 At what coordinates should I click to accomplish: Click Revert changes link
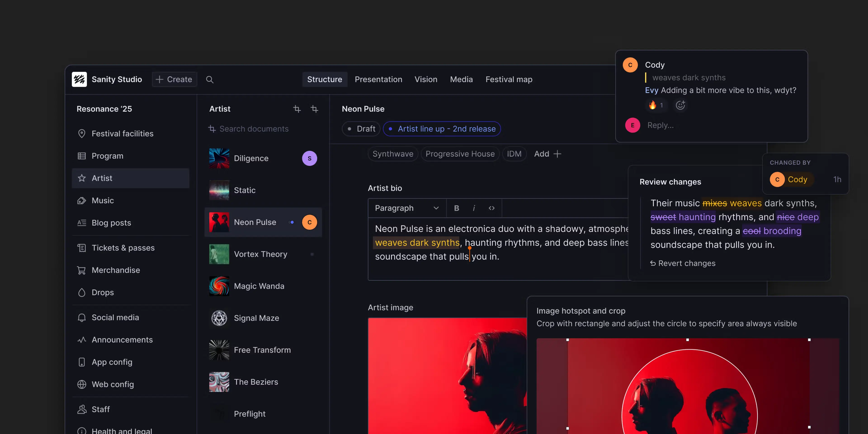[x=683, y=263]
